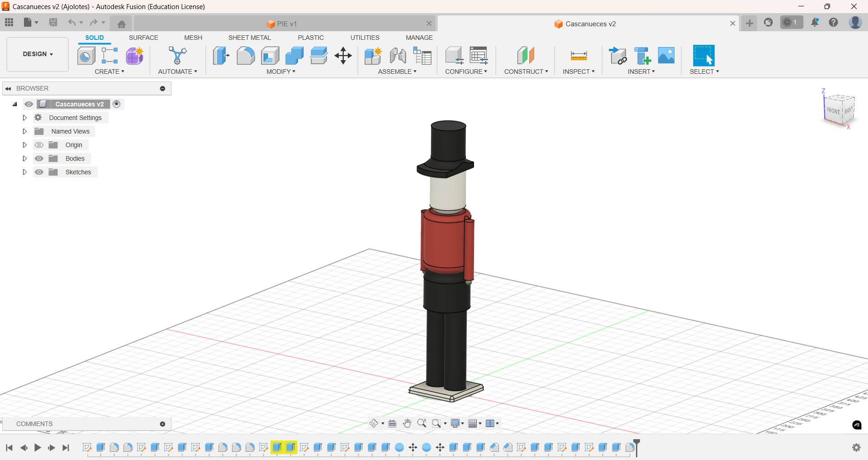The width and height of the screenshot is (868, 460).
Task: Expand the Sketches folder
Action: 25,172
